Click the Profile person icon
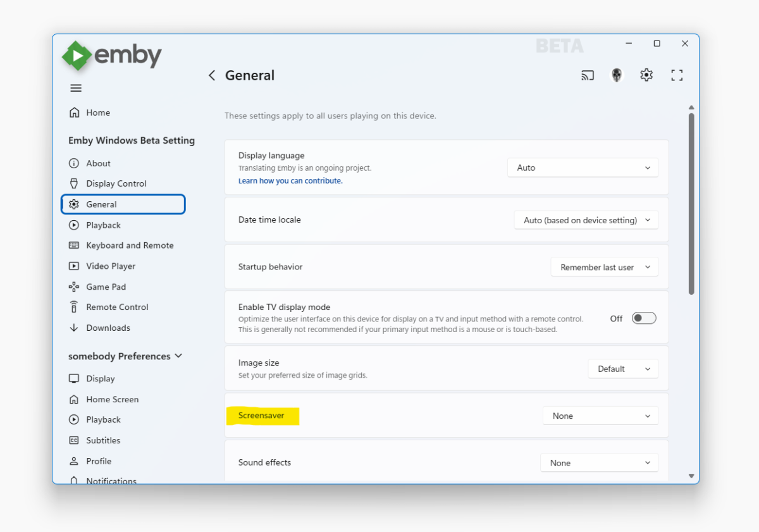Screen dimensions: 759x532 point(74,461)
